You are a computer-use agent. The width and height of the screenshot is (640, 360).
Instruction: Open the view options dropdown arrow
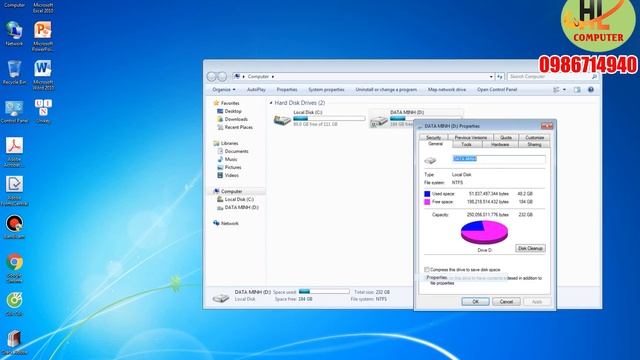pyautogui.click(x=564, y=89)
